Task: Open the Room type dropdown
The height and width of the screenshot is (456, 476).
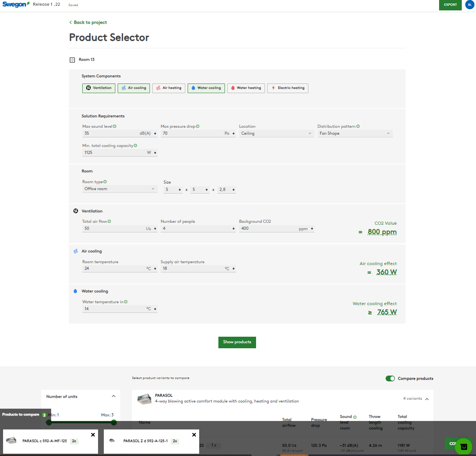Action: coord(119,189)
